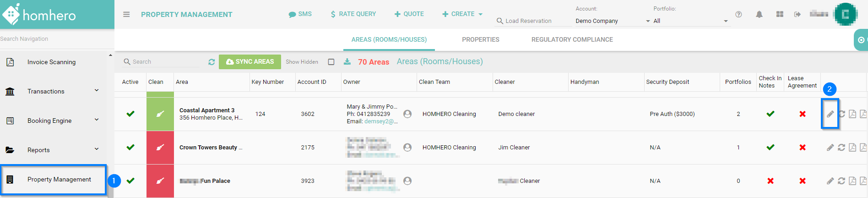Toggle the hamburger navigation menu

coord(126,15)
